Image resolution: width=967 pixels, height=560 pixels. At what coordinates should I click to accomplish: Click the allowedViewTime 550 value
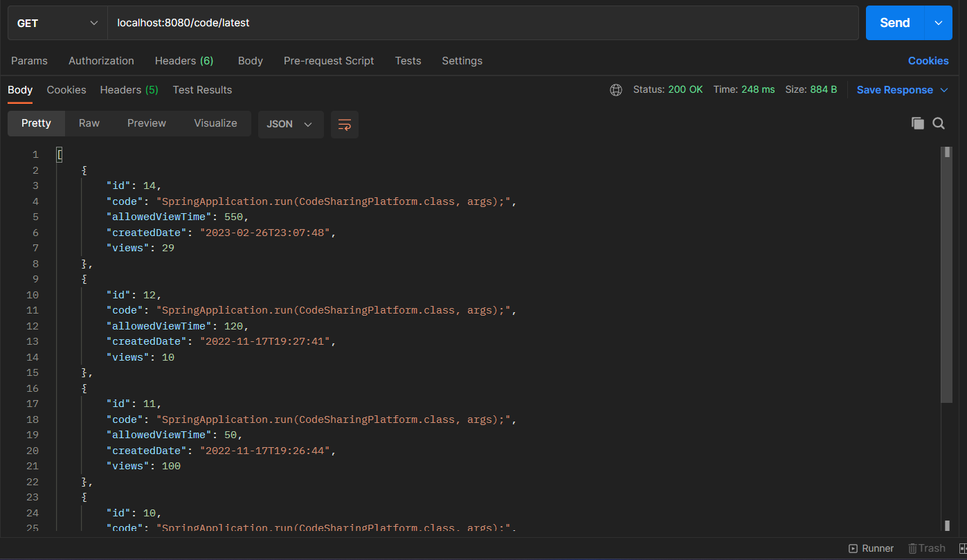(233, 217)
